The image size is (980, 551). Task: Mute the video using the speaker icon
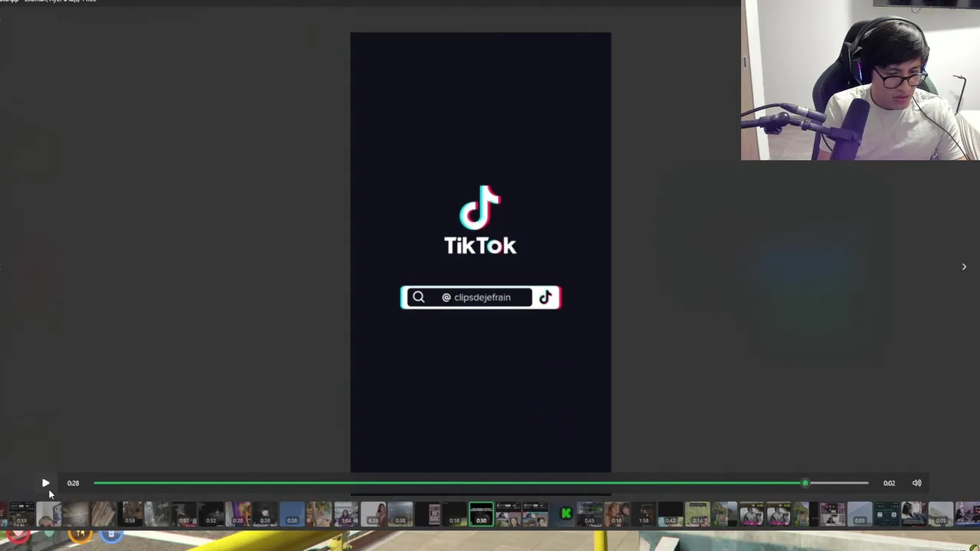coord(916,483)
